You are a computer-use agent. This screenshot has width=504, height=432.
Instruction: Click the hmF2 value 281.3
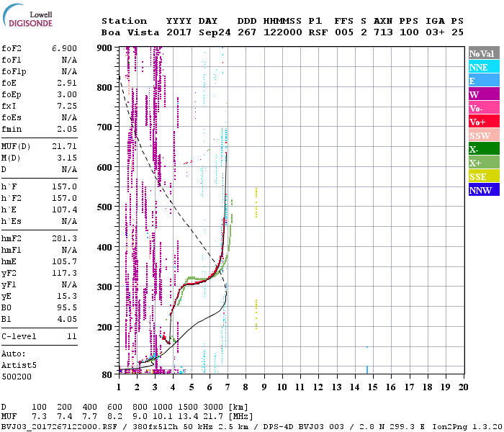click(x=64, y=238)
